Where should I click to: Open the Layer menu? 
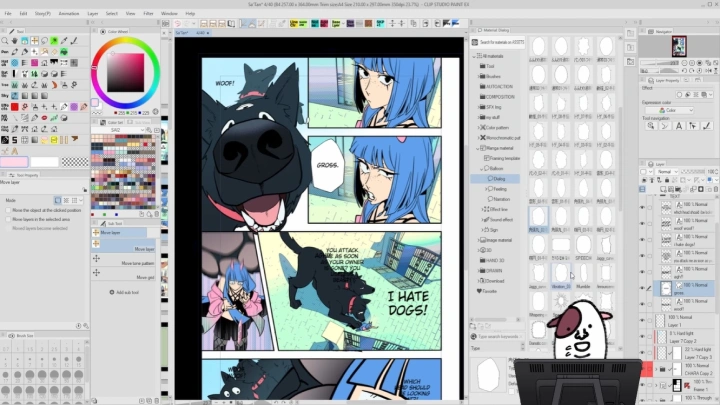(93, 14)
